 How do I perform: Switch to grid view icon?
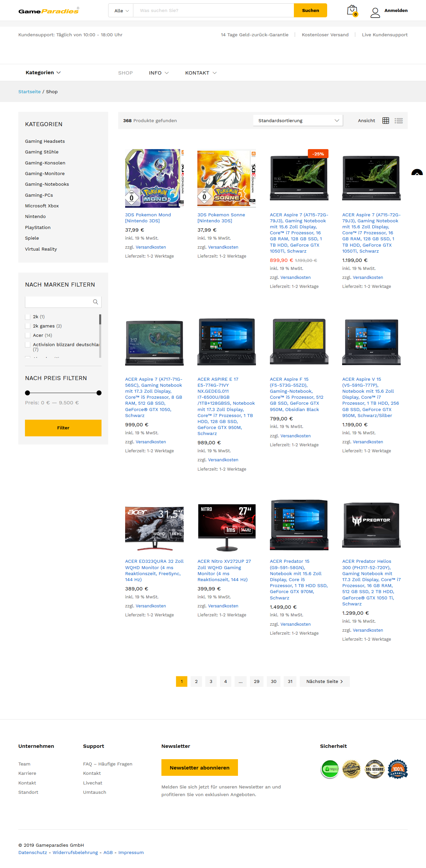[x=386, y=120]
